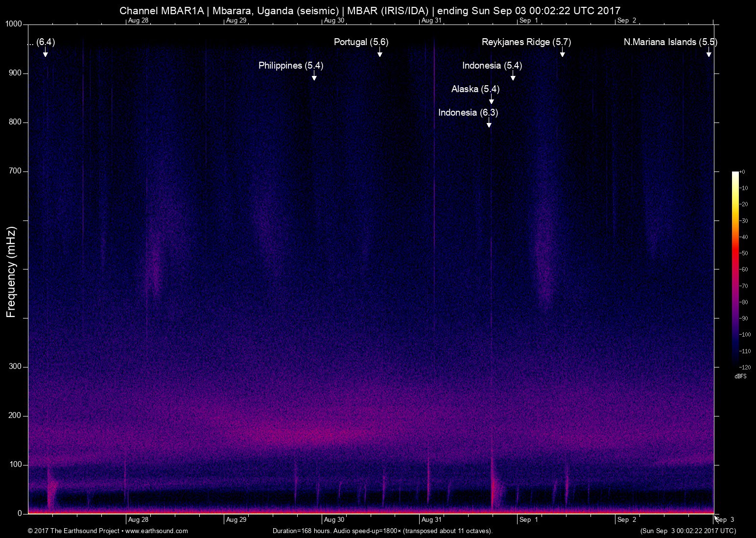Click the arrow marker under Philippines (5.4)
The height and width of the screenshot is (538, 756).
[x=314, y=76]
